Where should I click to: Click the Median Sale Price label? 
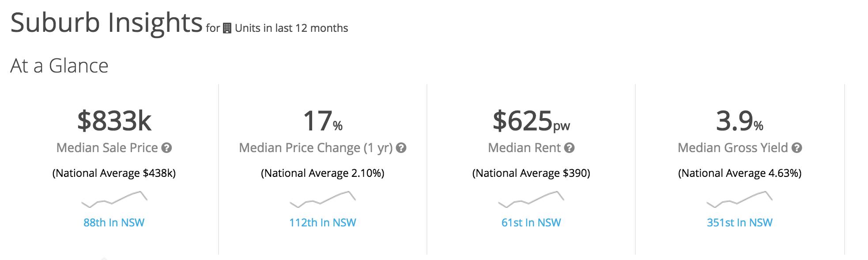(x=107, y=148)
